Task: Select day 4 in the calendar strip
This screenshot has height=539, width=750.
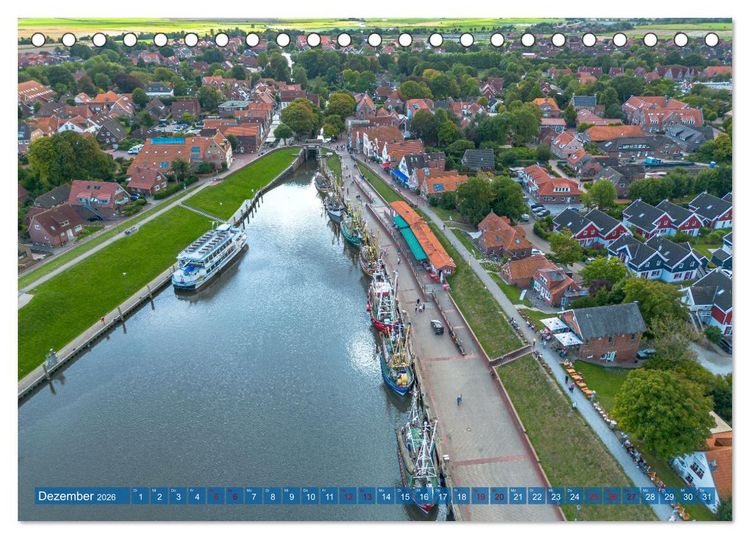Action: click(197, 496)
